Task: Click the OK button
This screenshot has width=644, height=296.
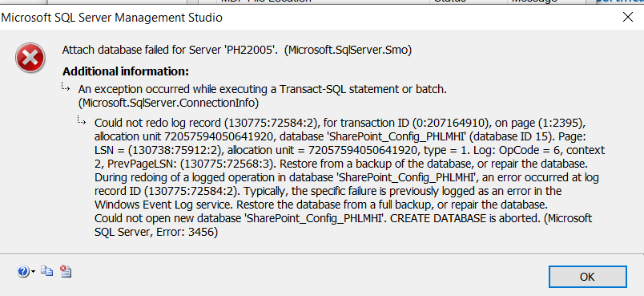Action: coord(587,277)
